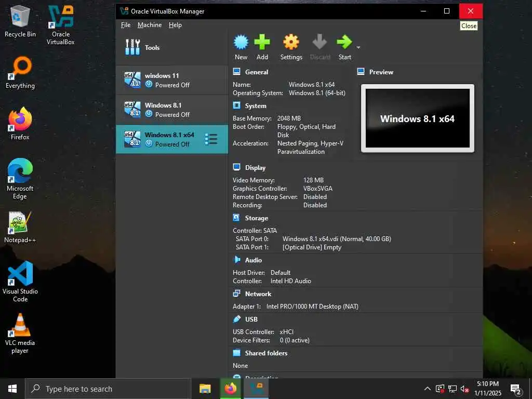Click the Network section icon
The width and height of the screenshot is (532, 399).
[x=236, y=294]
